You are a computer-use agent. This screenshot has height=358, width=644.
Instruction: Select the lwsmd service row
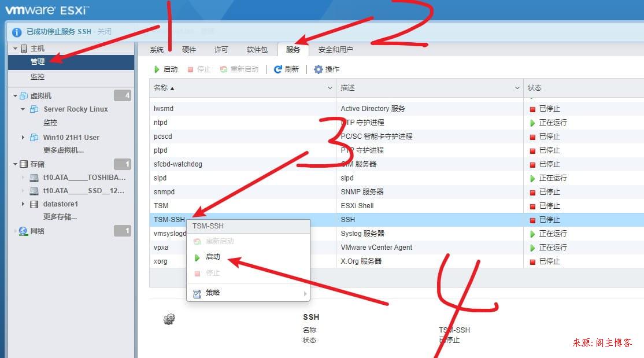tap(397, 109)
